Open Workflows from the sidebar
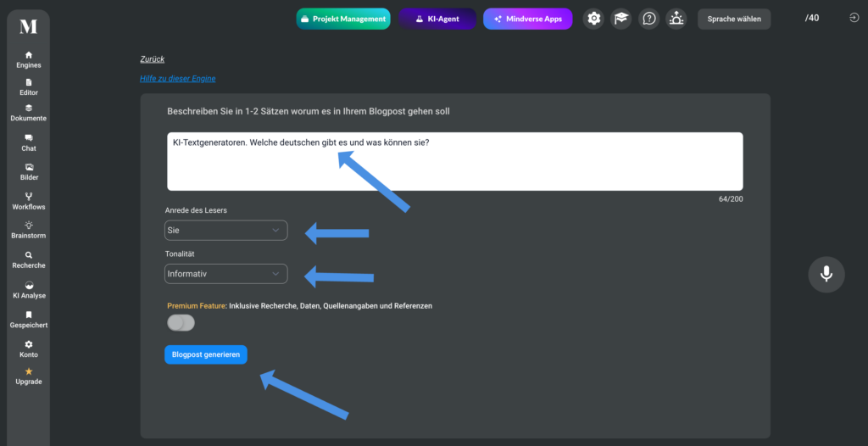The width and height of the screenshot is (868, 446). [29, 201]
